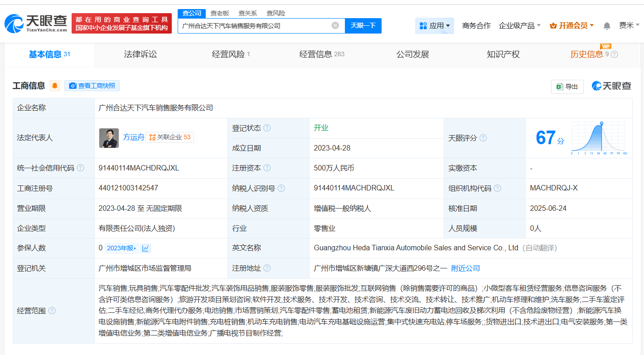Open the 附近公司 link
The height and width of the screenshot is (355, 644).
point(465,268)
